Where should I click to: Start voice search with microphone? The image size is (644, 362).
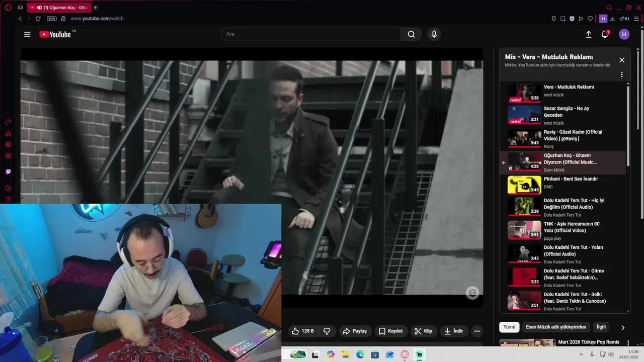434,34
